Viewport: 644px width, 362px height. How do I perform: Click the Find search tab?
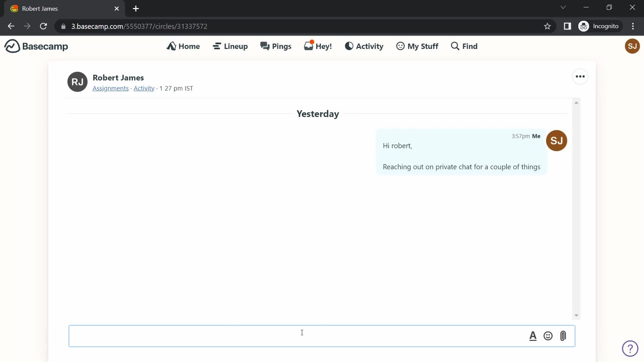point(464,46)
